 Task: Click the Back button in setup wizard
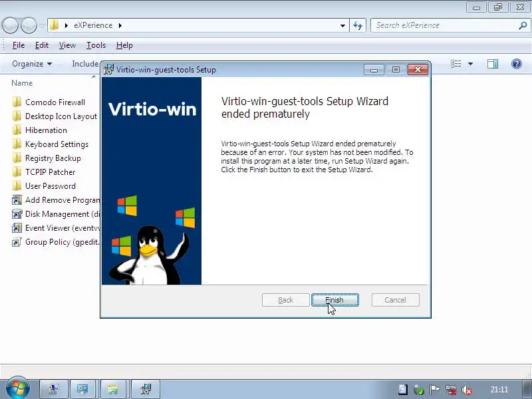(285, 300)
